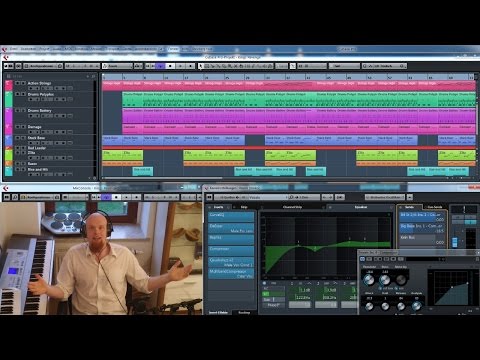
Task: Click the CurveEQ insert slot
Action: (231, 217)
